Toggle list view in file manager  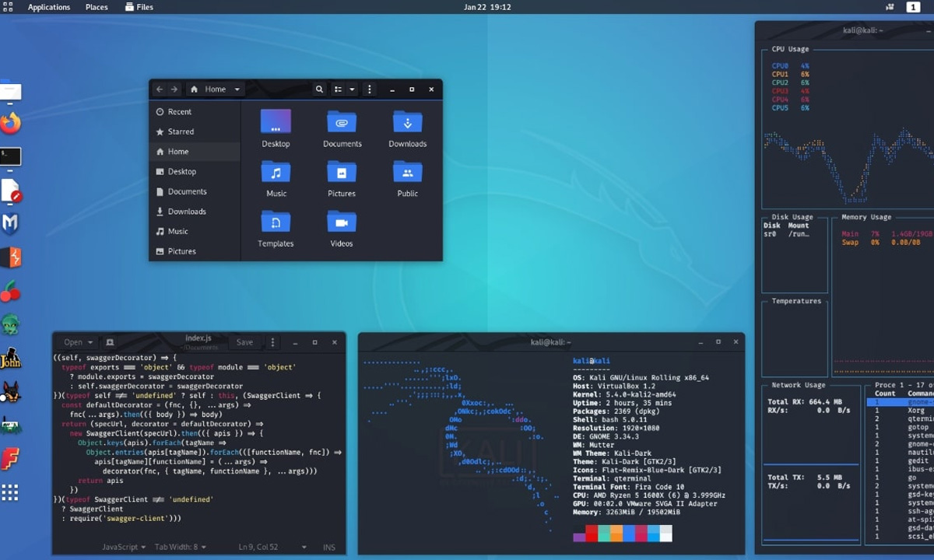click(338, 89)
